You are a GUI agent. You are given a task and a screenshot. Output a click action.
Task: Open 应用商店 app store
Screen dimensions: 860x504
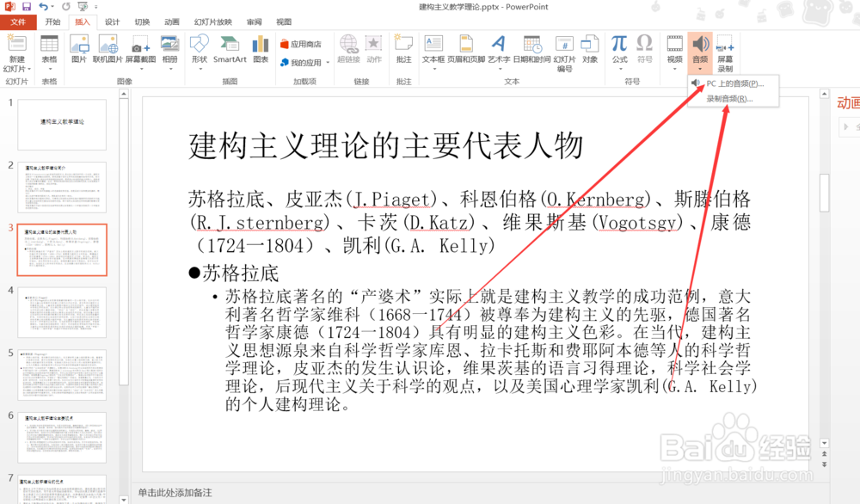tap(300, 44)
